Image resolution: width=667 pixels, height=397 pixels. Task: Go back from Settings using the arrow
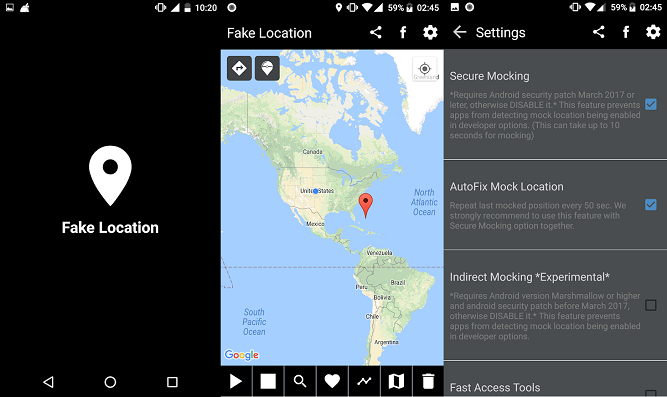point(459,32)
